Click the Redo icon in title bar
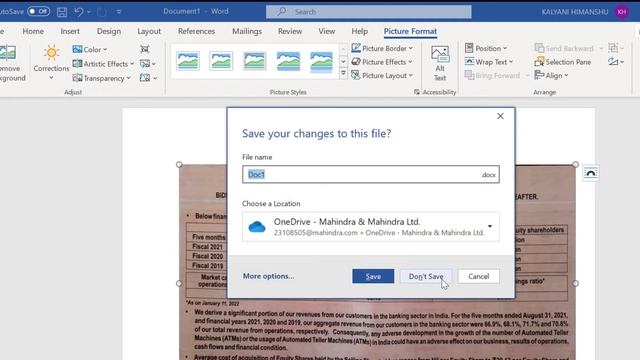 click(x=101, y=12)
